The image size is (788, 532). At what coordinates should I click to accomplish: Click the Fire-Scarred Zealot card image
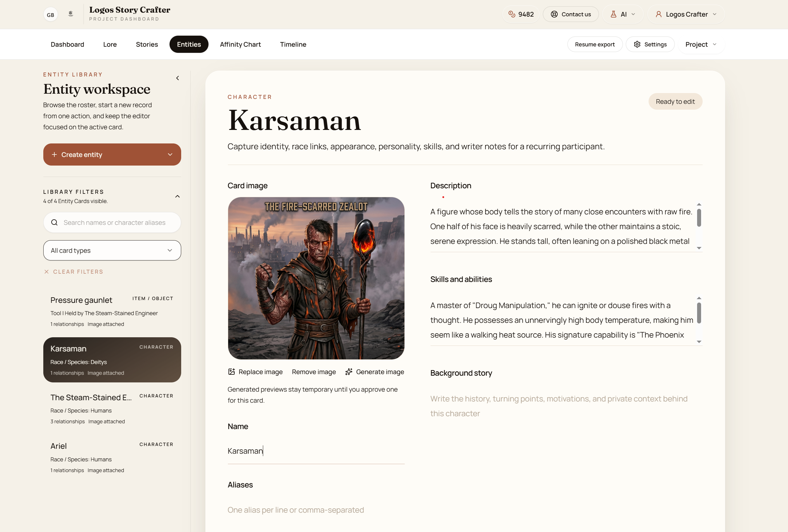(x=316, y=278)
